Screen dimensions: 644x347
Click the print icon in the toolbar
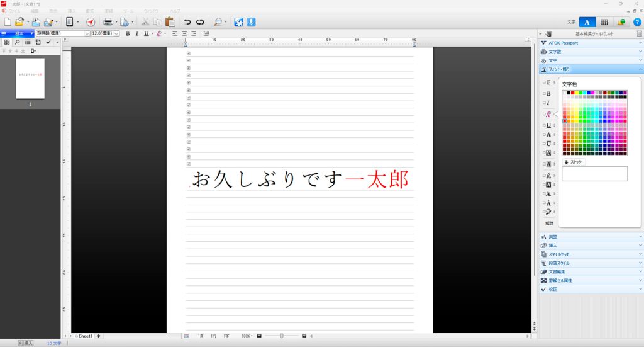coord(108,22)
